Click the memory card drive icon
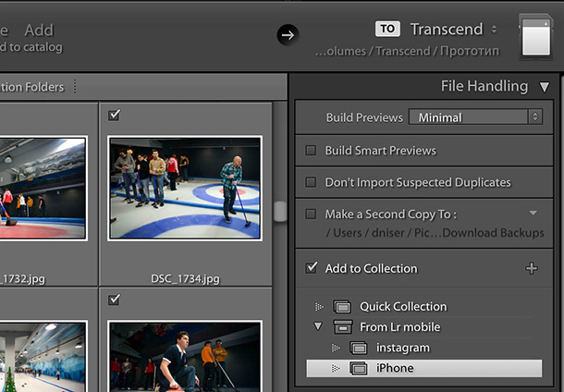 [535, 36]
